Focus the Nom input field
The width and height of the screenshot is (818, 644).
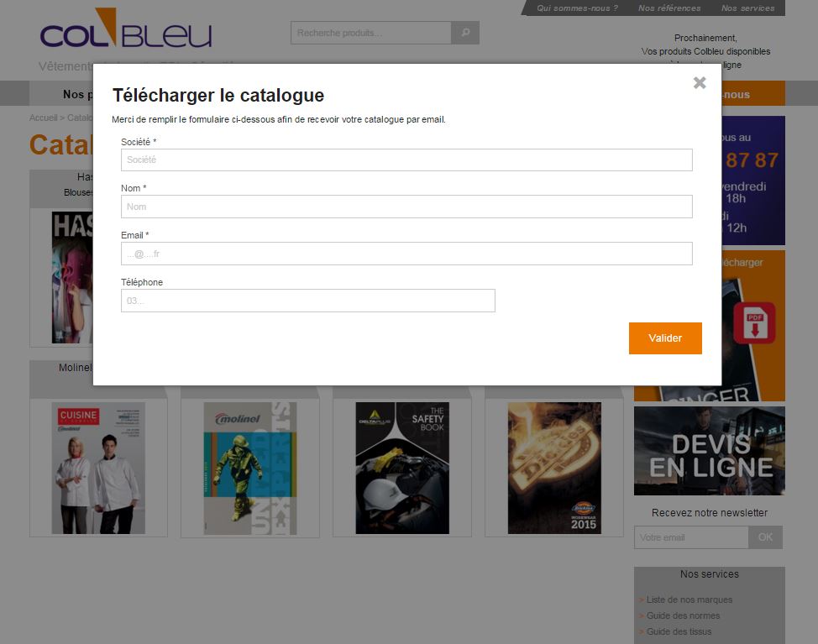coord(407,207)
